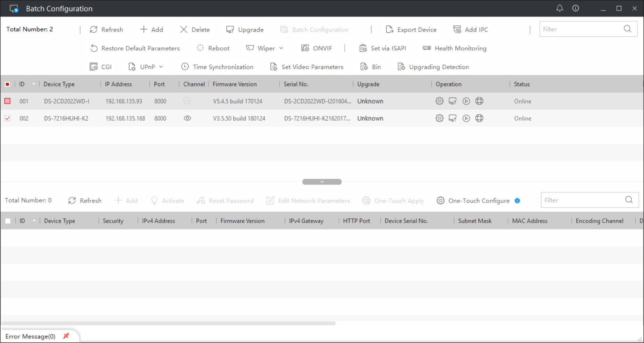Click the red pin icon by Error Message

66,336
